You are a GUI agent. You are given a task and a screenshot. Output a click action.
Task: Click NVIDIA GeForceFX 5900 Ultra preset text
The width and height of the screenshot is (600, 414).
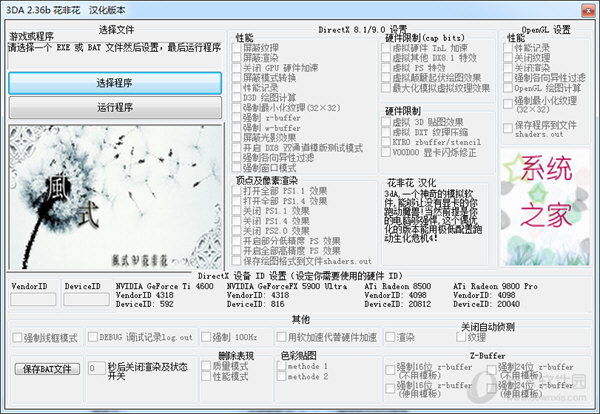[x=287, y=286]
